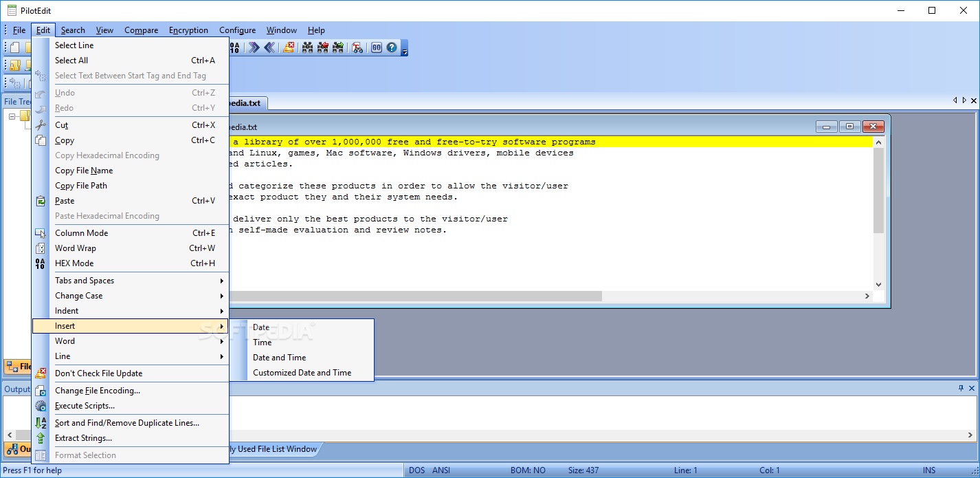The image size is (980, 478).
Task: Click the document vertical scrollbar thumb
Action: (x=878, y=190)
